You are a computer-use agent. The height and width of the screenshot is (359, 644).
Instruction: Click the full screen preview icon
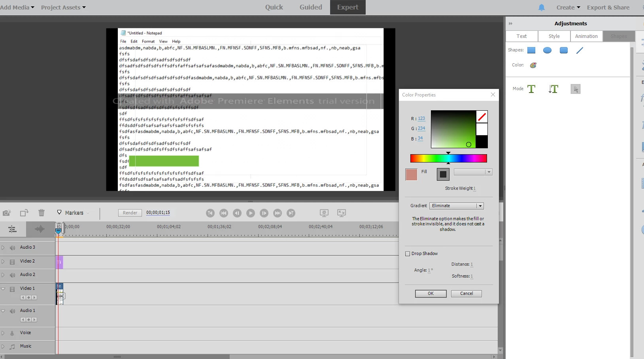(342, 213)
